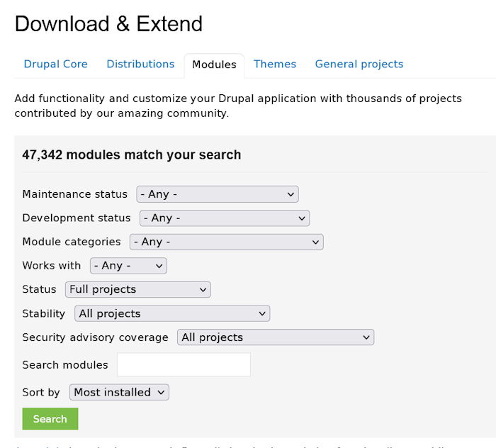Focus the Search modules text field
The width and height of the screenshot is (496, 448).
click(x=184, y=365)
